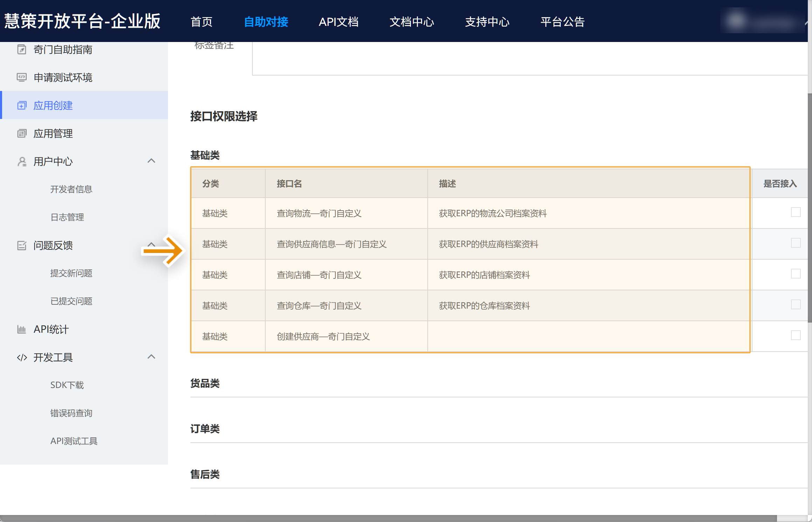Click the horizontal scrollbar at page bottom
The width and height of the screenshot is (812, 522).
coord(388,518)
